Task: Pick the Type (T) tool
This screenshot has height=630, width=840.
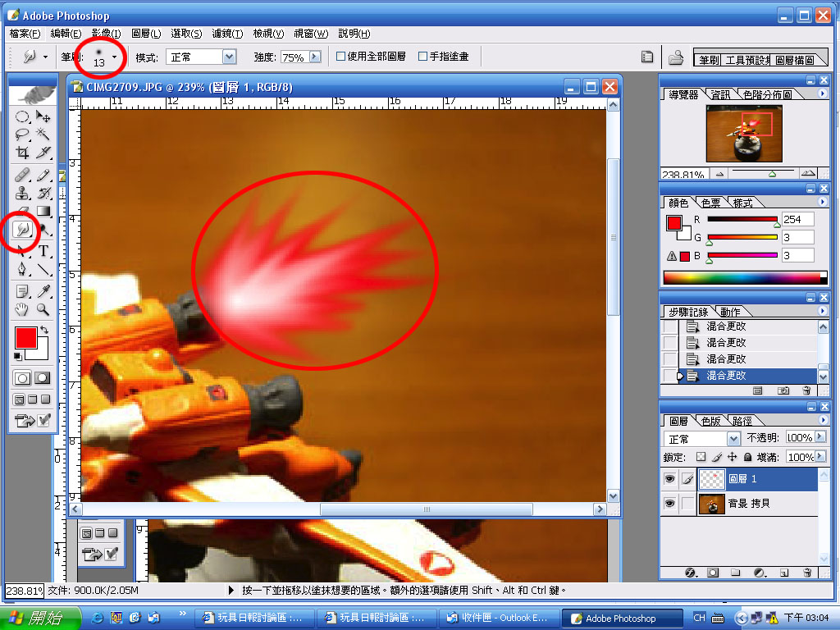Action: point(43,251)
